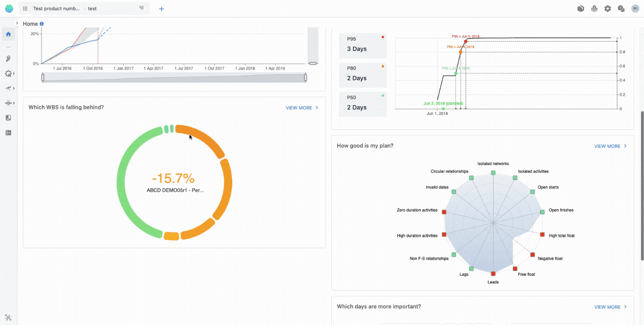The width and height of the screenshot is (644, 325).
Task: Select the test breadcrumb item
Action: [92, 8]
